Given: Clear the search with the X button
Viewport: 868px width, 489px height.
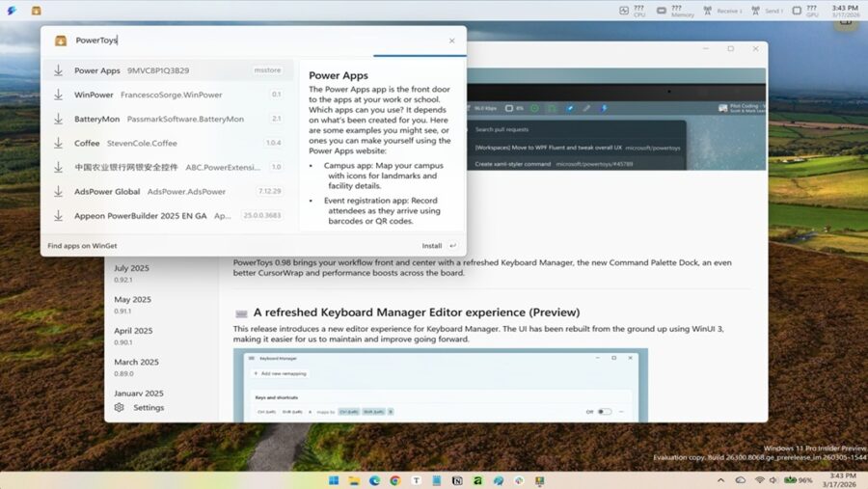Looking at the screenshot, I should (x=451, y=41).
